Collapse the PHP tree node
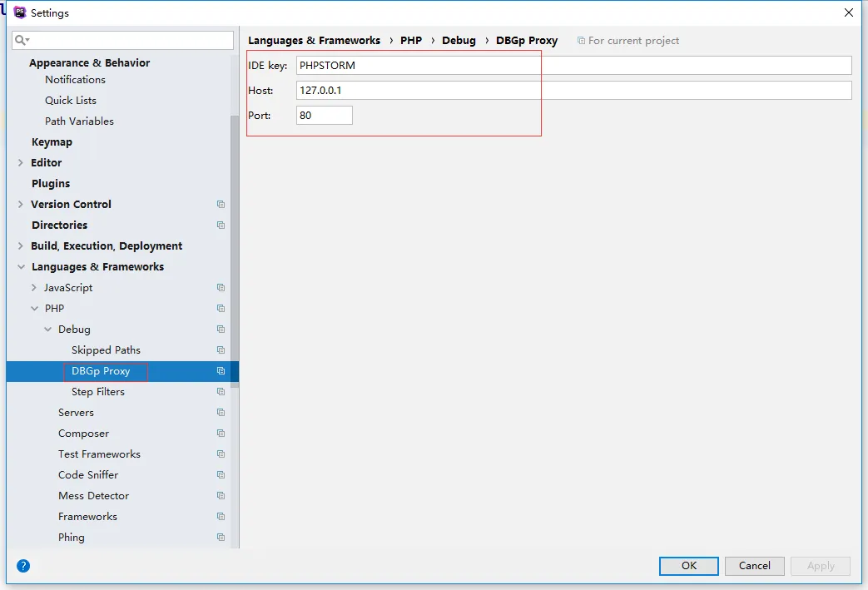This screenshot has height=590, width=868. pyautogui.click(x=34, y=309)
